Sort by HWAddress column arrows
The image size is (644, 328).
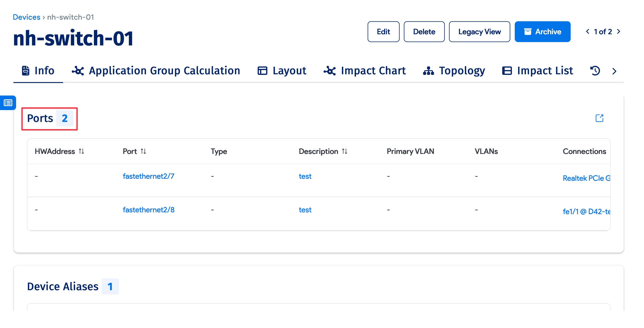pos(81,151)
